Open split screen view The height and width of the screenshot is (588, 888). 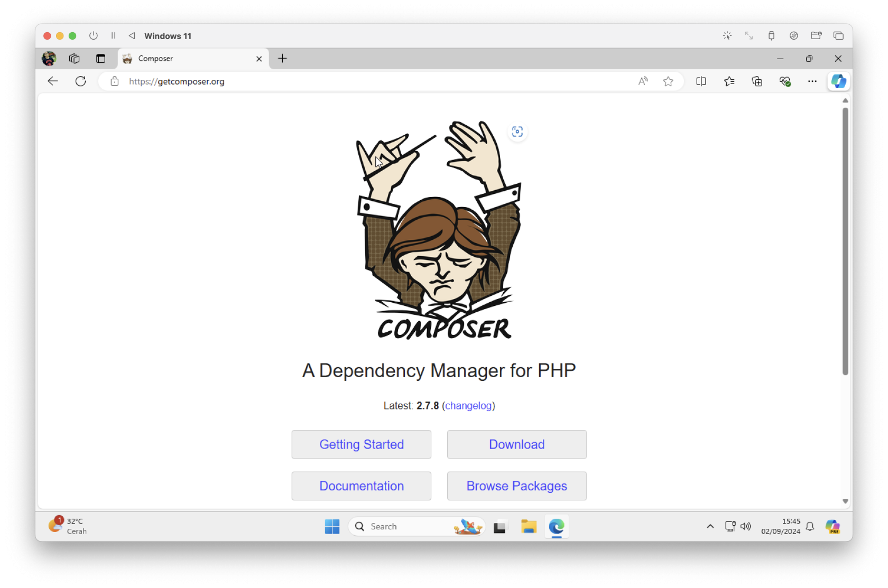click(x=701, y=81)
